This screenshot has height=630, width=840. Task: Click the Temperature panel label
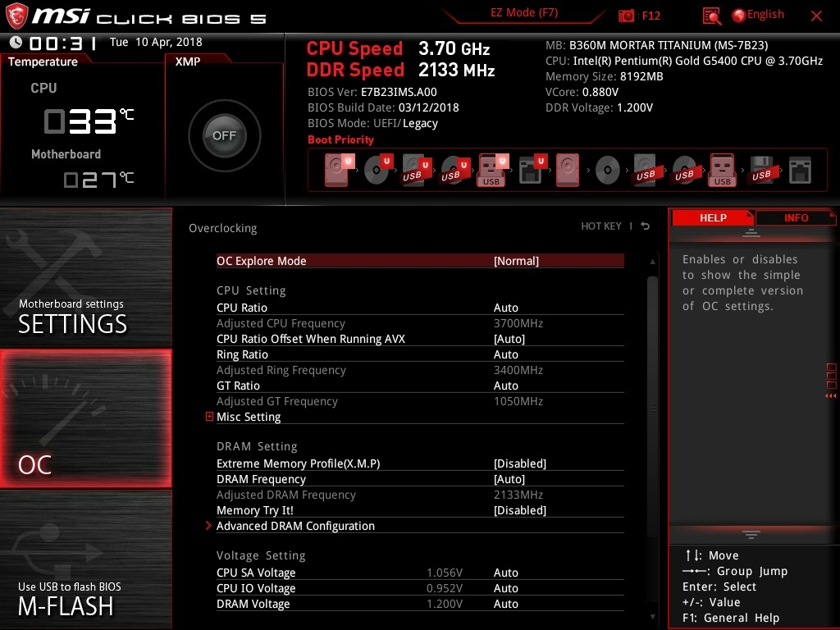click(x=43, y=62)
